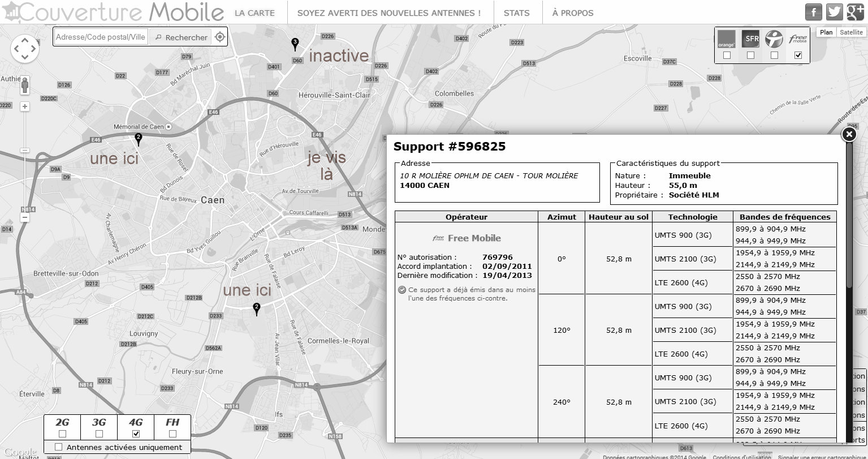Switch the map to Satellite view
The height and width of the screenshot is (459, 868).
(851, 32)
